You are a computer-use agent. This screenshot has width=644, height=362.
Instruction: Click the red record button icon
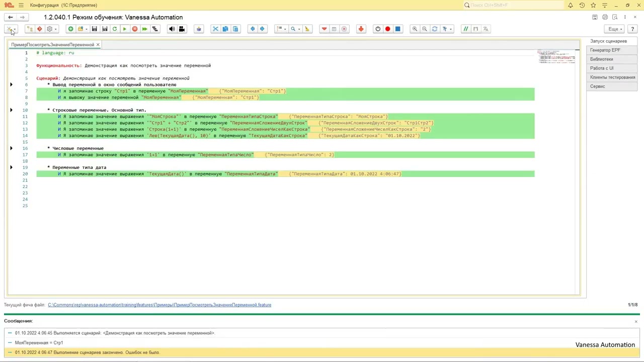pos(387,29)
